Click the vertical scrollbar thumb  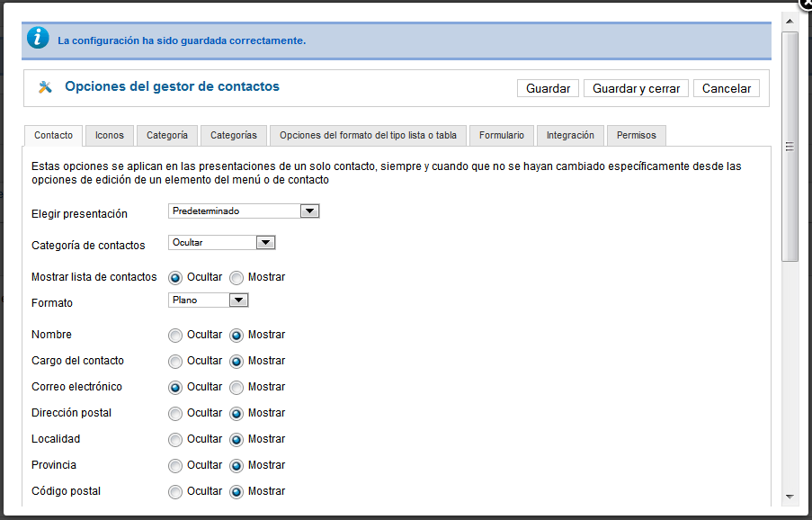pos(790,147)
